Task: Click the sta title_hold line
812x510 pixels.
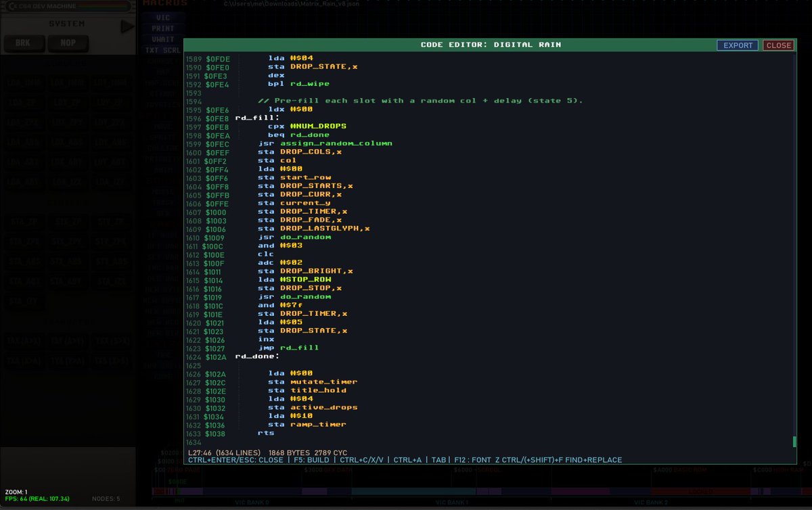Action: (307, 390)
